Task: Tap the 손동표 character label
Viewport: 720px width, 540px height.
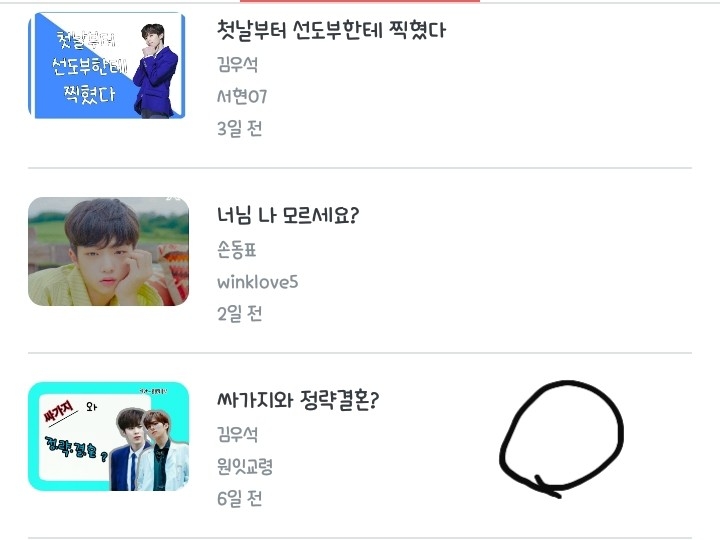Action: 236,250
